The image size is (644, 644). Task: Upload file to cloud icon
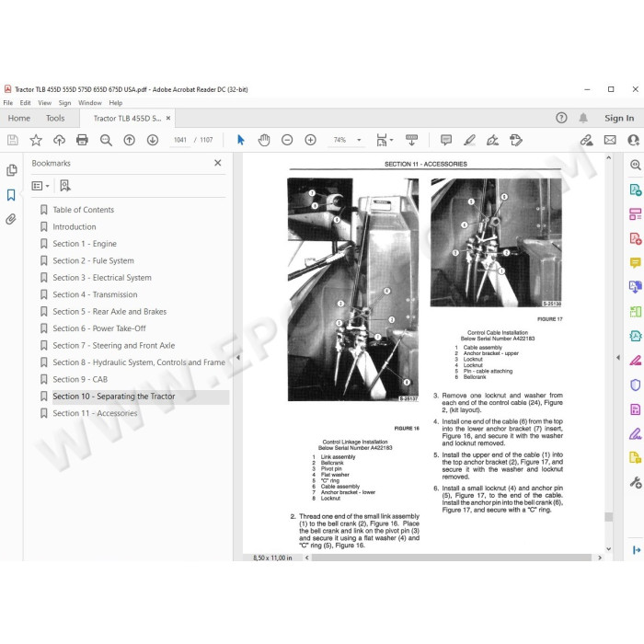(59, 140)
